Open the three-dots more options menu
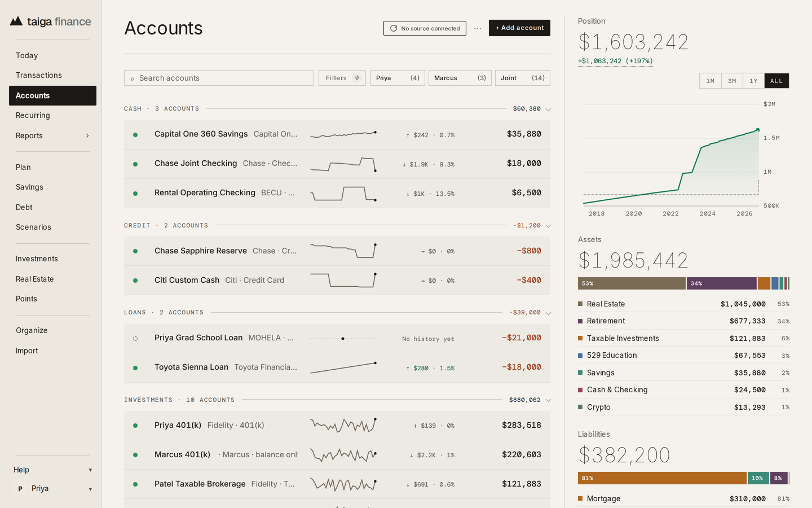Screen dimensions: 812x508 click(x=478, y=28)
